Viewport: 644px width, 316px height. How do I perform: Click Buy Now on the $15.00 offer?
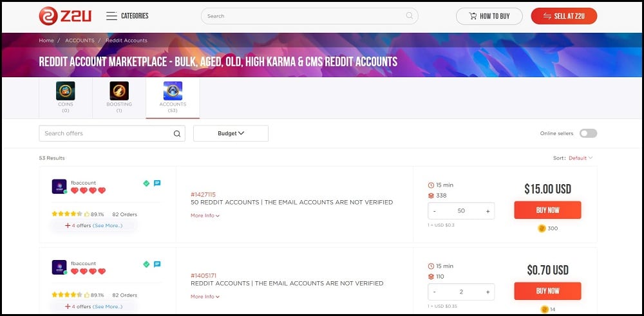(547, 210)
